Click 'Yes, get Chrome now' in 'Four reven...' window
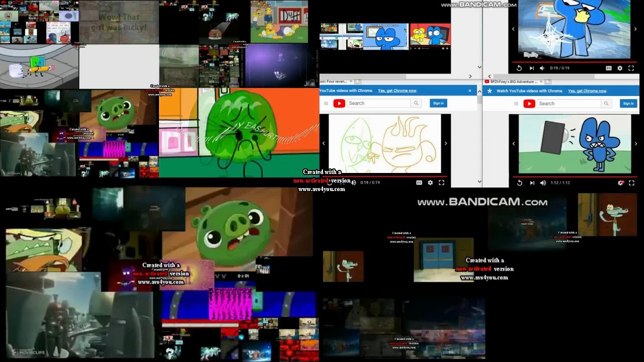Image resolution: width=644 pixels, height=362 pixels. click(x=397, y=90)
